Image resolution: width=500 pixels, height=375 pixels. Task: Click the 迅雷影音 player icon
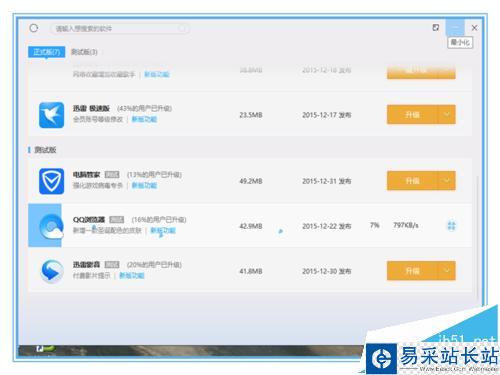pos(51,271)
